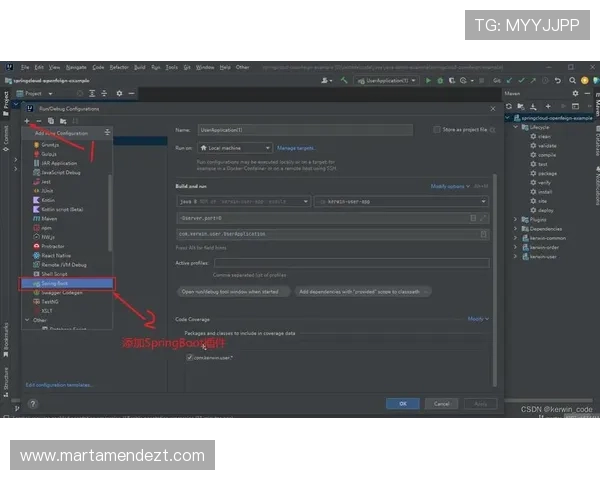This screenshot has height=480, width=600.
Task: Open the Refactor menu
Action: (119, 67)
